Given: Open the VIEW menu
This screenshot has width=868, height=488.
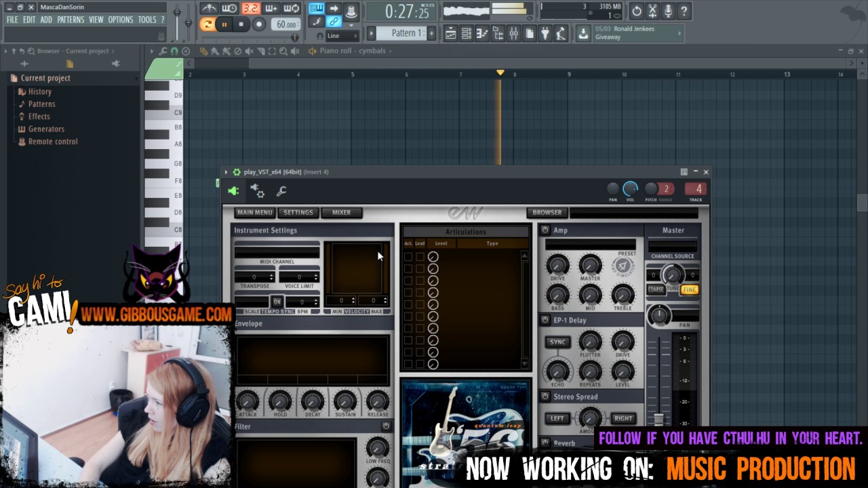Looking at the screenshot, I should [x=96, y=20].
